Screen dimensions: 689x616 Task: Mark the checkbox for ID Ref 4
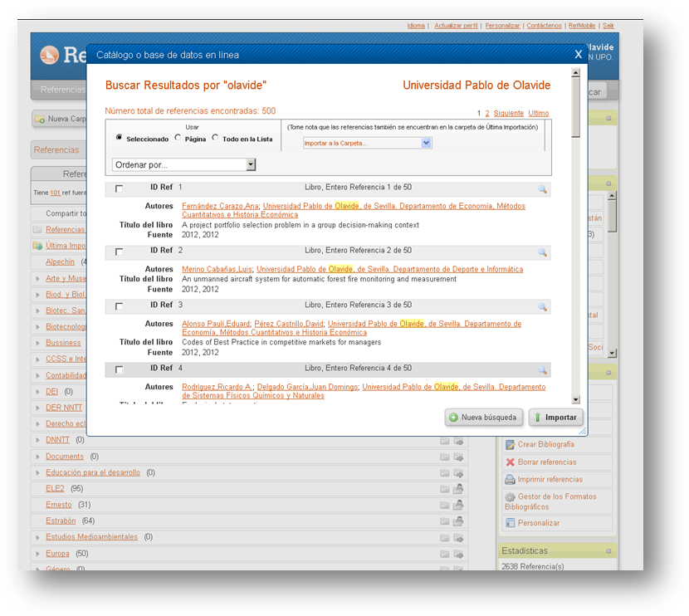[119, 369]
